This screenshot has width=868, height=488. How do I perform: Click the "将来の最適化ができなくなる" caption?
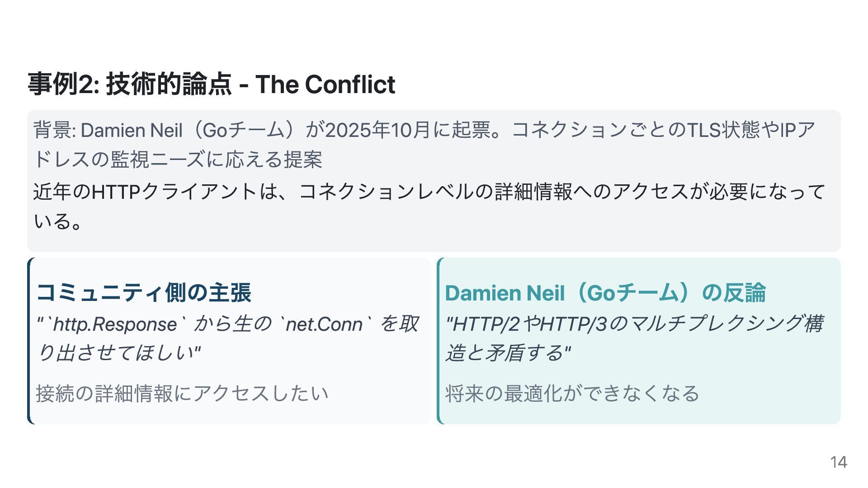click(572, 393)
